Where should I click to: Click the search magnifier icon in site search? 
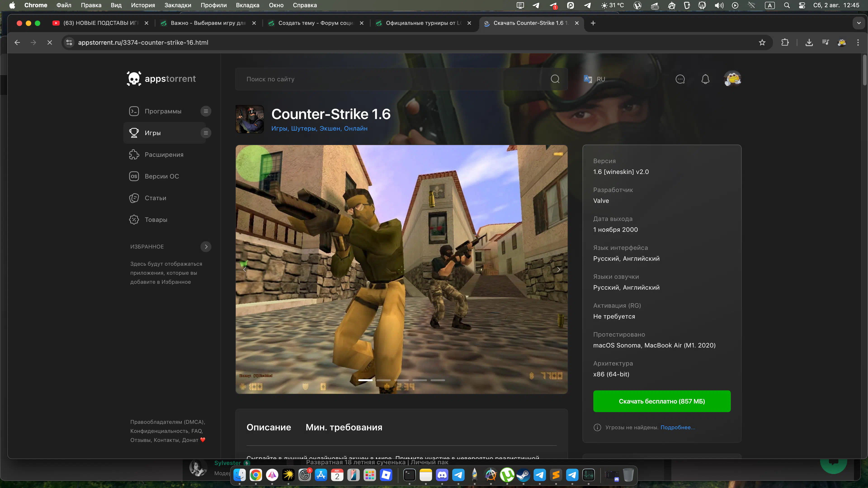(555, 79)
